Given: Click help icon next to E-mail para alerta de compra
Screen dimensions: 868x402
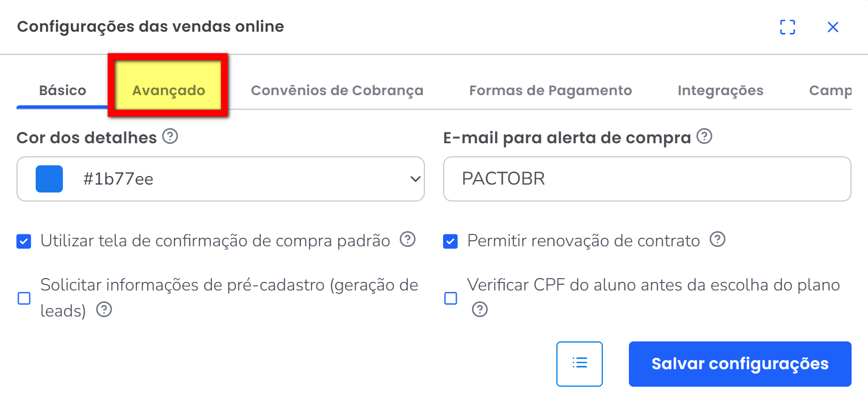Looking at the screenshot, I should (x=704, y=136).
